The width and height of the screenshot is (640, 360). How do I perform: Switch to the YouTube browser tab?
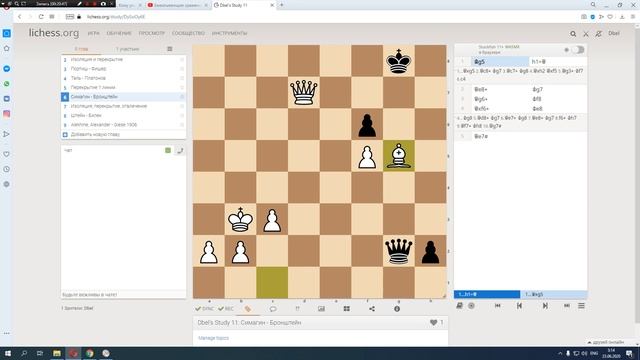click(177, 5)
